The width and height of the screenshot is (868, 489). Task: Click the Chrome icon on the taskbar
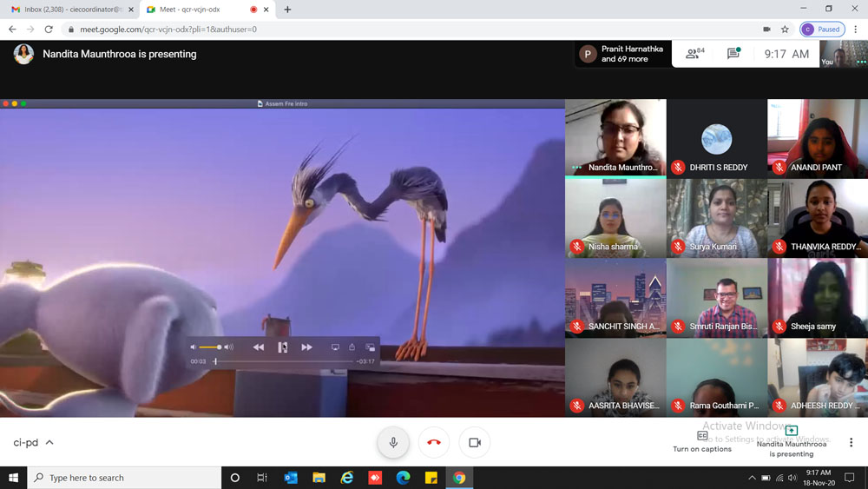(459, 478)
